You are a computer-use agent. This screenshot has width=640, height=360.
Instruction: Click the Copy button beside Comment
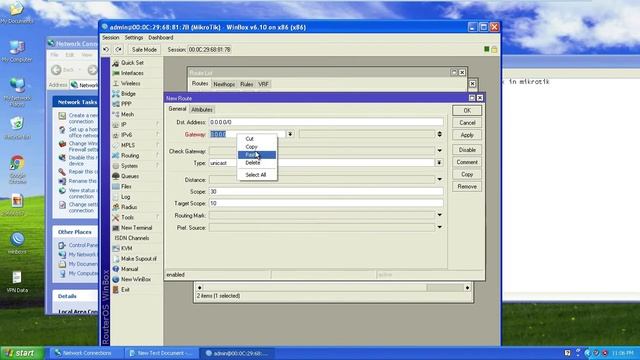pyautogui.click(x=467, y=174)
